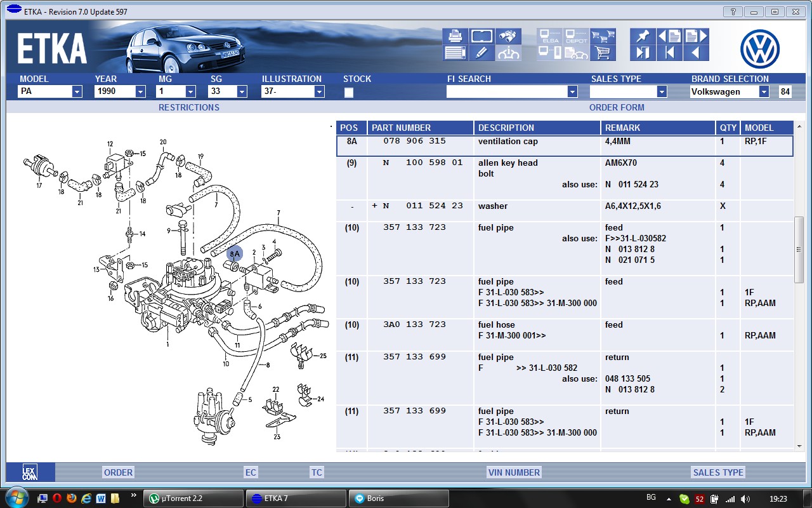Click the parts list vertical scrollbar thumb
Image resolution: width=812 pixels, height=508 pixels.
click(x=799, y=250)
